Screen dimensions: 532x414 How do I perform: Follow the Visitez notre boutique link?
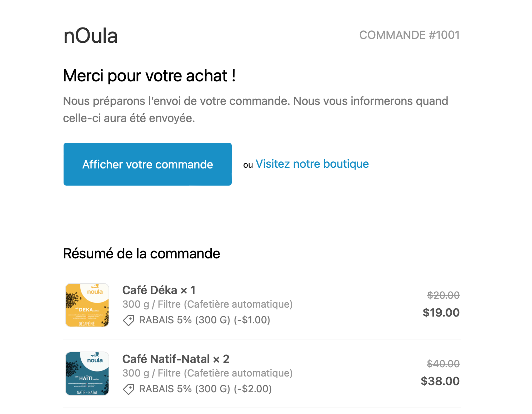312,164
